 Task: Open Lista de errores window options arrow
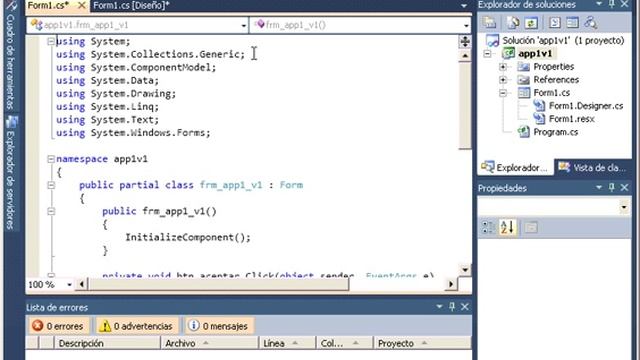click(x=439, y=306)
